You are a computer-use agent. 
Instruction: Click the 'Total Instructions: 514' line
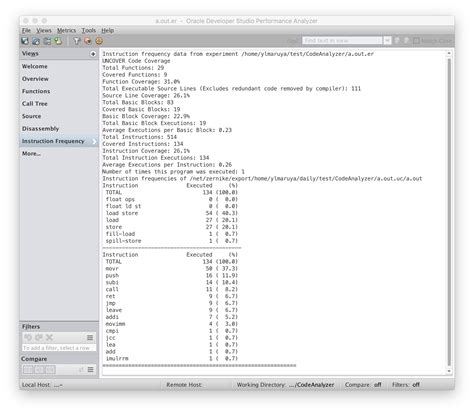[x=139, y=137]
